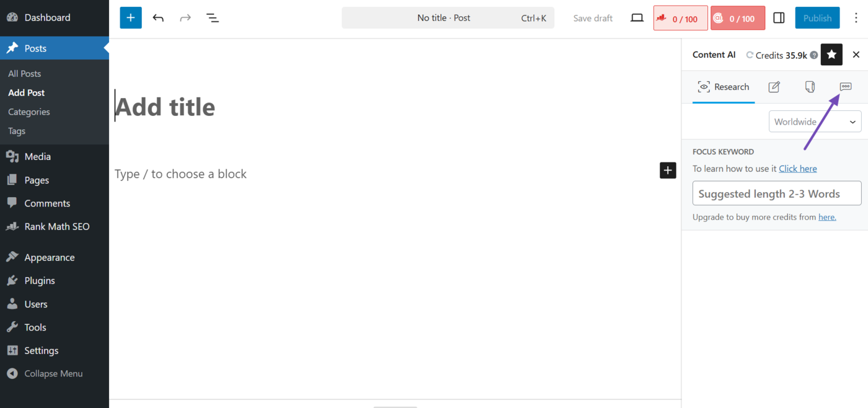
Task: Open the Content AI document icon tab
Action: (810, 87)
